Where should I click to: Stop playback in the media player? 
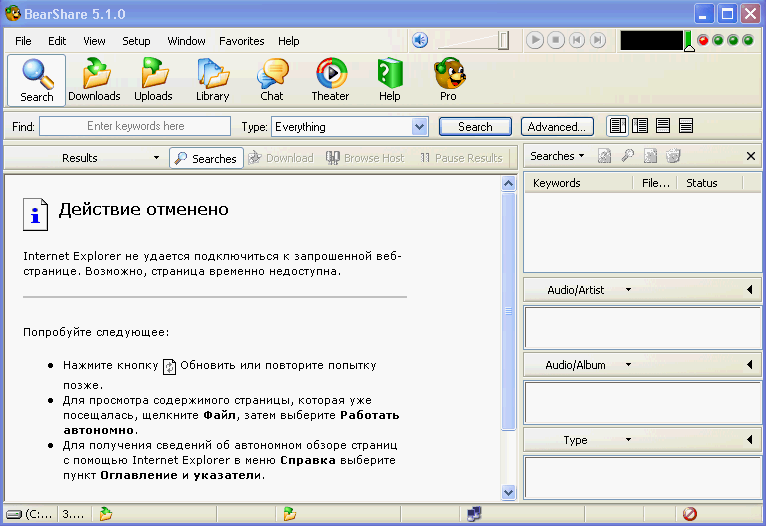(x=555, y=40)
